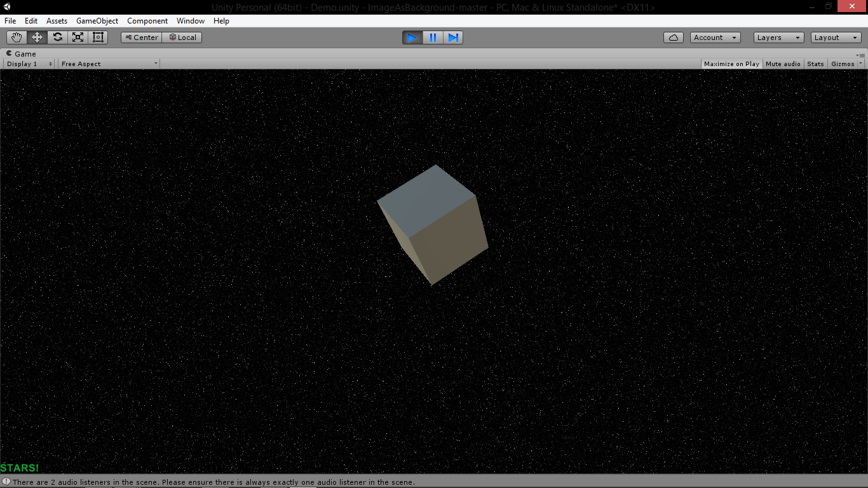Toggle Gizmos in Game view
Image resolution: width=868 pixels, height=488 pixels.
click(843, 64)
